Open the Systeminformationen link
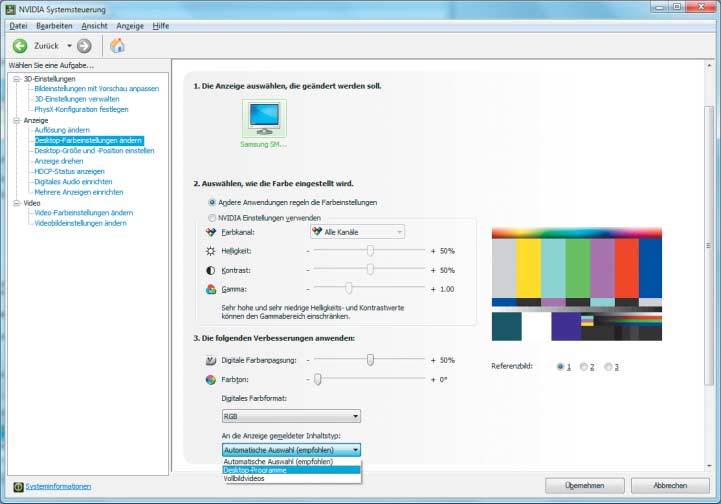Image resolution: width=721 pixels, height=504 pixels. click(x=58, y=487)
